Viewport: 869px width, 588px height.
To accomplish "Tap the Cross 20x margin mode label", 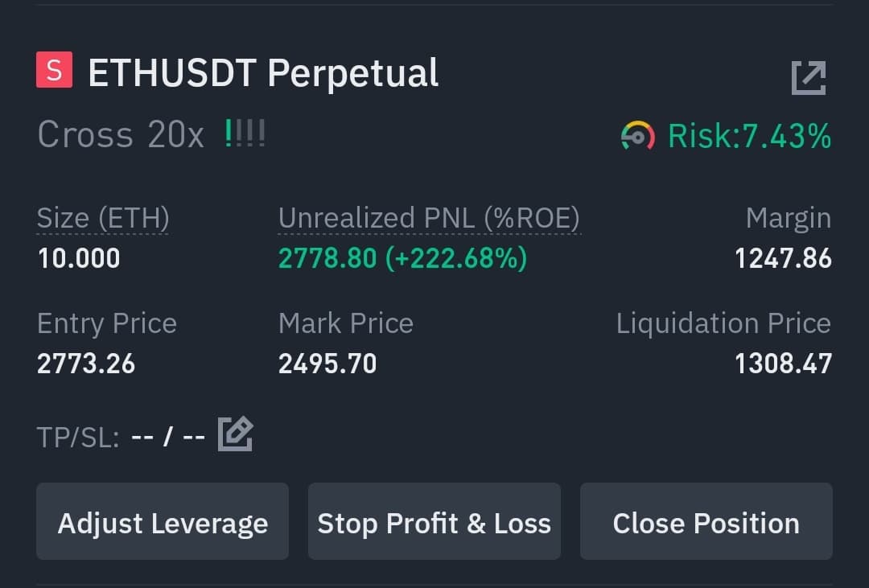I will point(121,134).
